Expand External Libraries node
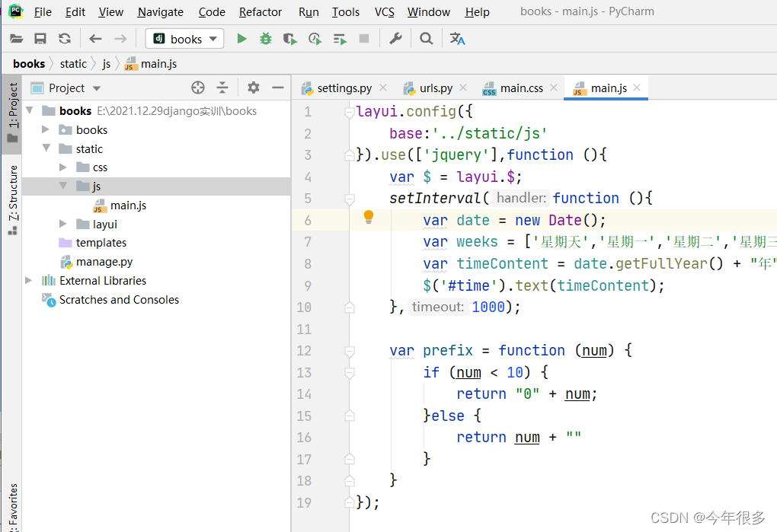Viewport: 777px width, 532px height. [x=29, y=280]
